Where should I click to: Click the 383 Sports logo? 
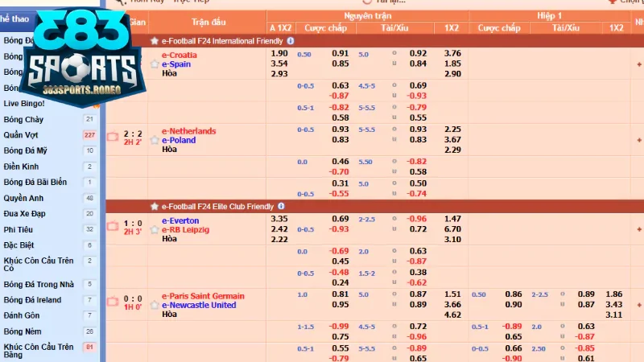coord(79,62)
